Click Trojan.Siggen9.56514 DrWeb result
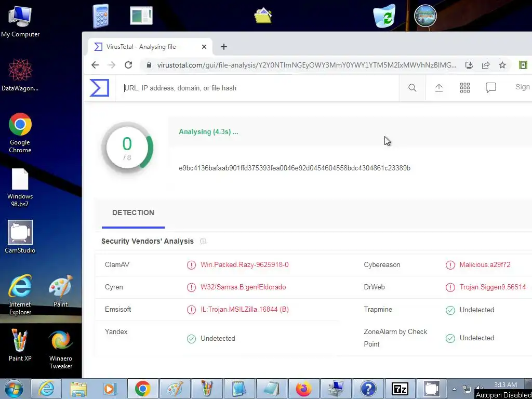 [x=493, y=287]
